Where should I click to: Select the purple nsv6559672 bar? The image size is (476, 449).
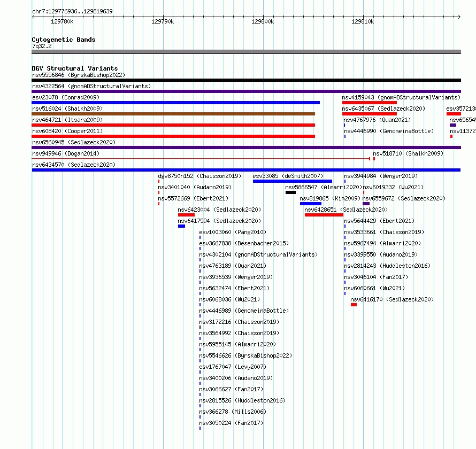[366, 204]
